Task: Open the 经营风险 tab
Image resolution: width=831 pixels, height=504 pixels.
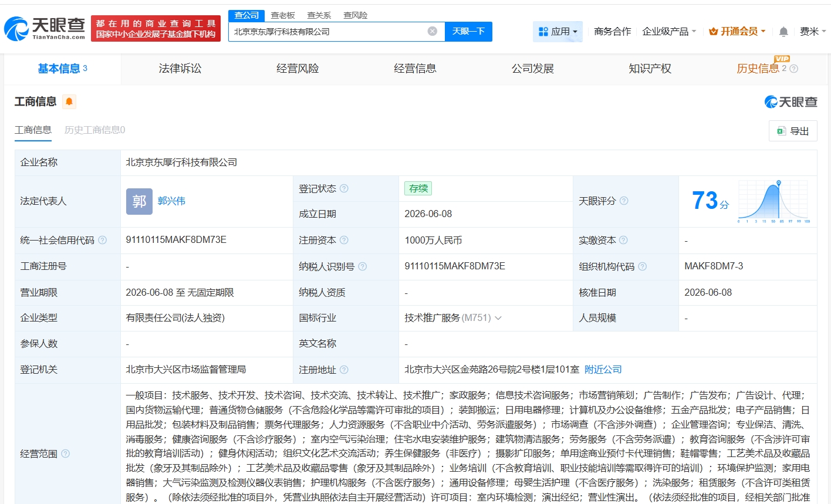Action: coord(298,69)
